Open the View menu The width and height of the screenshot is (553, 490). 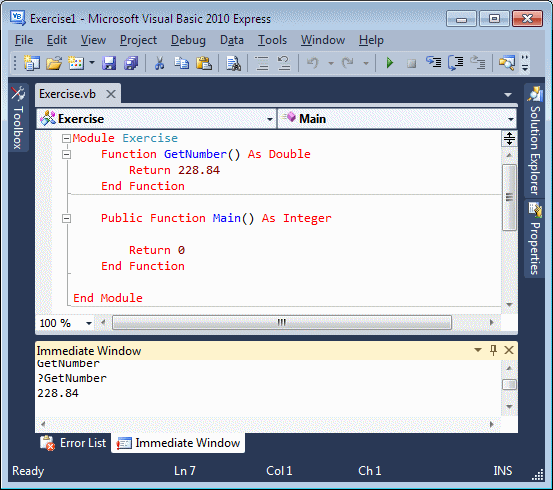pos(93,40)
